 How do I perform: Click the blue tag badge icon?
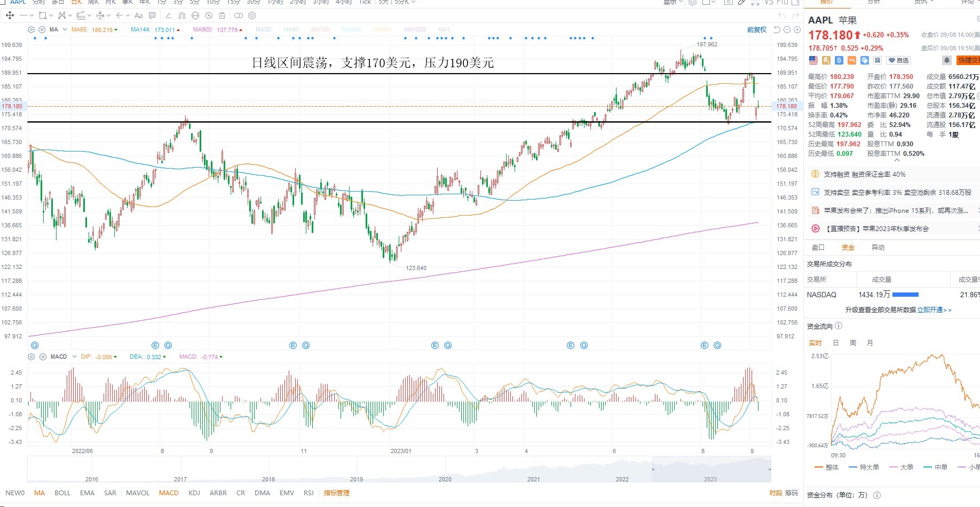click(865, 60)
